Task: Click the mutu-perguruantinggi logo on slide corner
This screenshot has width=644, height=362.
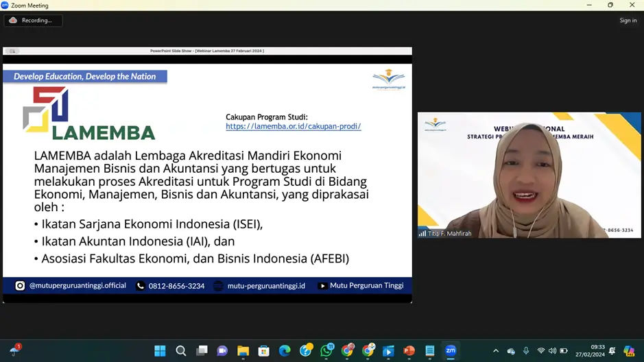Action: pyautogui.click(x=389, y=80)
